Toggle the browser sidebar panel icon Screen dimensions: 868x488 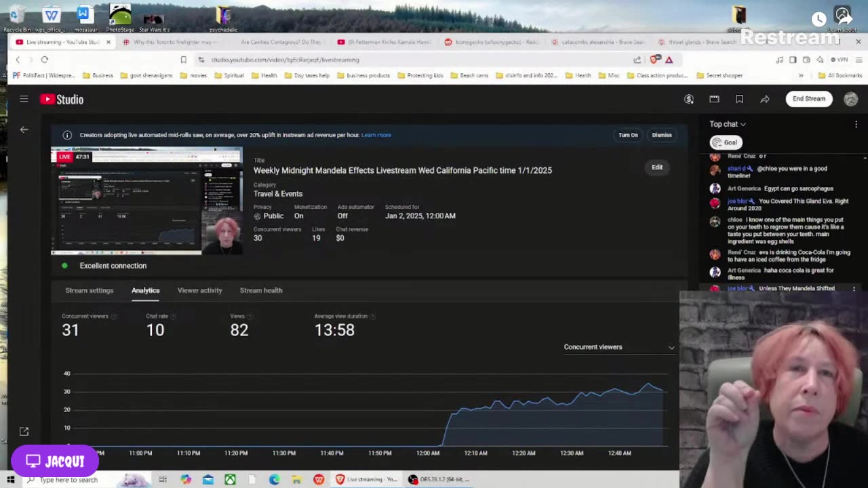793,60
